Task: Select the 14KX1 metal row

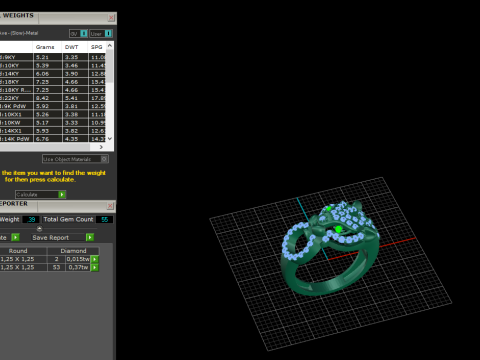Action: tap(53, 131)
